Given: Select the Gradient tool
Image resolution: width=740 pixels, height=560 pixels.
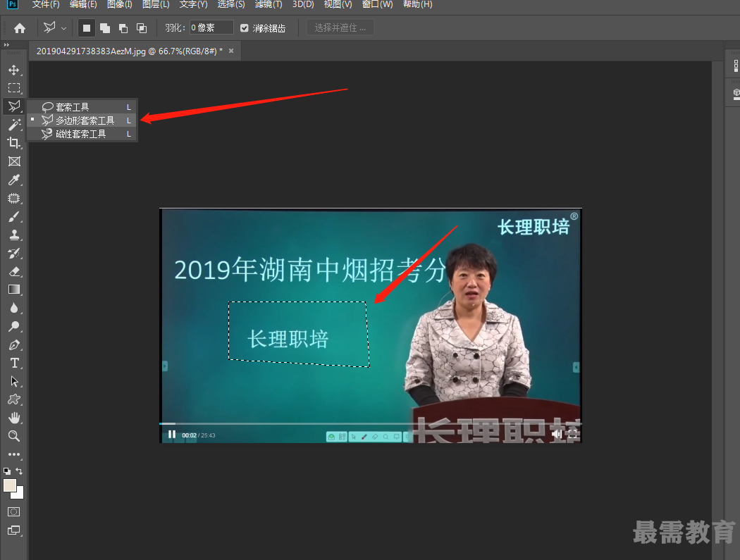Looking at the screenshot, I should pos(13,290).
